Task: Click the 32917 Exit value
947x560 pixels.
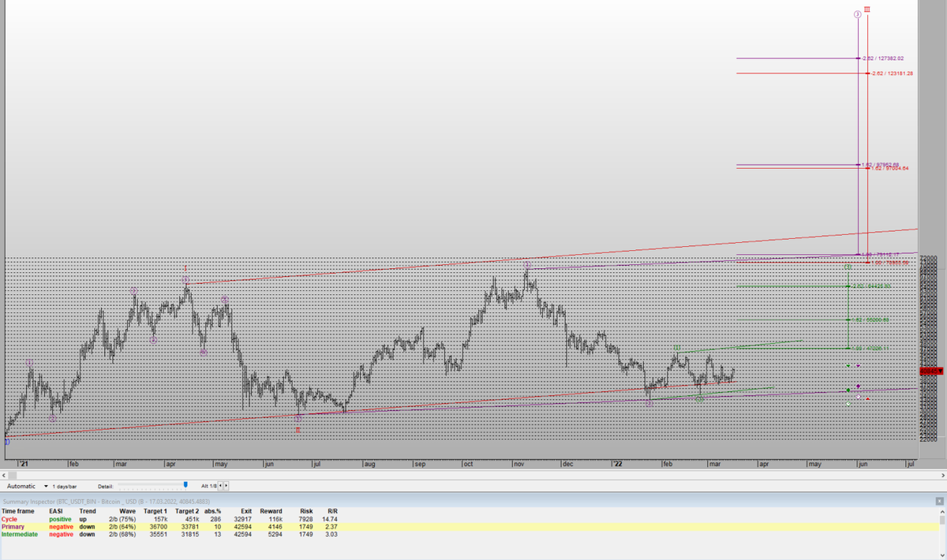Action: [242, 520]
